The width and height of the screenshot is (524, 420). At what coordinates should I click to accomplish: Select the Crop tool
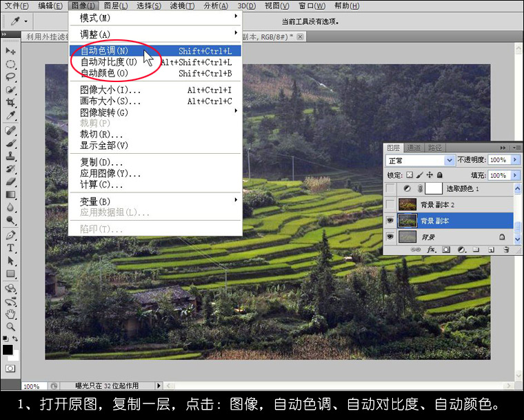tap(10, 102)
